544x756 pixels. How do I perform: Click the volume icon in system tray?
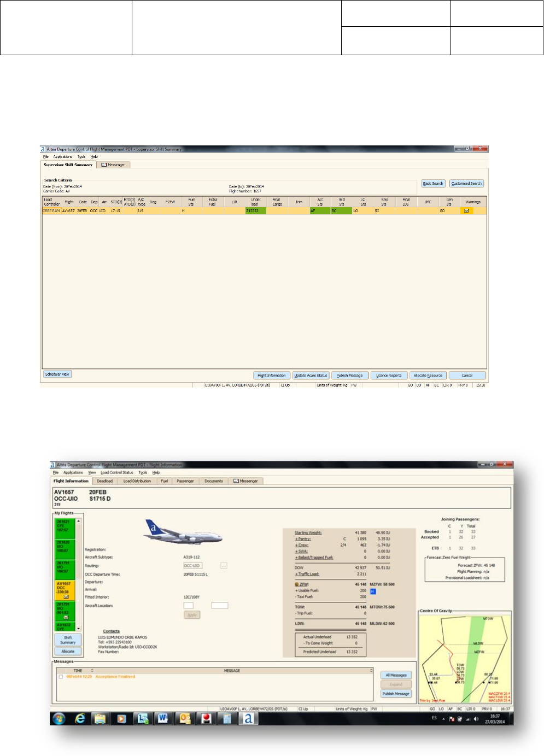pyautogui.click(x=476, y=719)
